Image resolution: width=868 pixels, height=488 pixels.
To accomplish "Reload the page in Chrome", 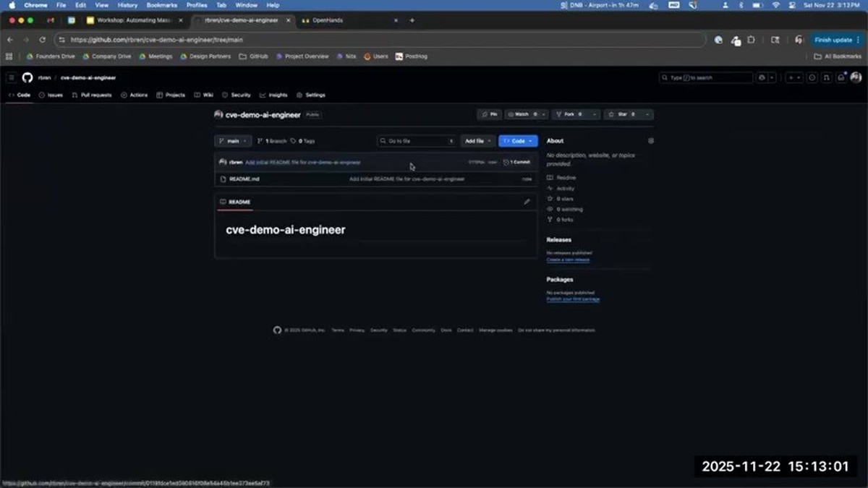I will 42,40.
